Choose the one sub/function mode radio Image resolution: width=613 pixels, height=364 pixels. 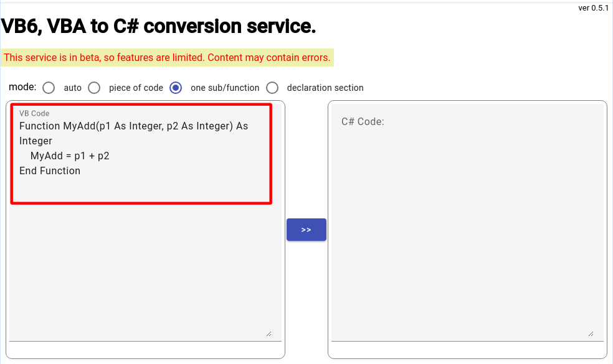tap(176, 88)
